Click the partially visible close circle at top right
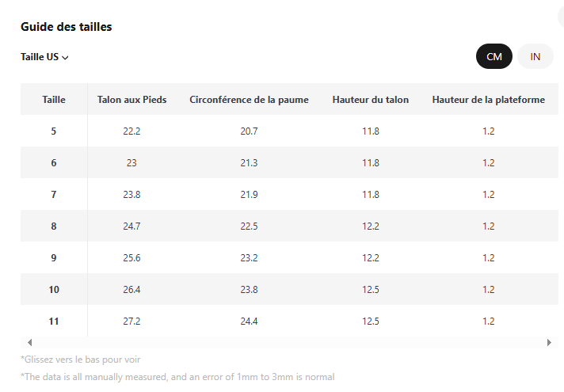 coord(561,17)
